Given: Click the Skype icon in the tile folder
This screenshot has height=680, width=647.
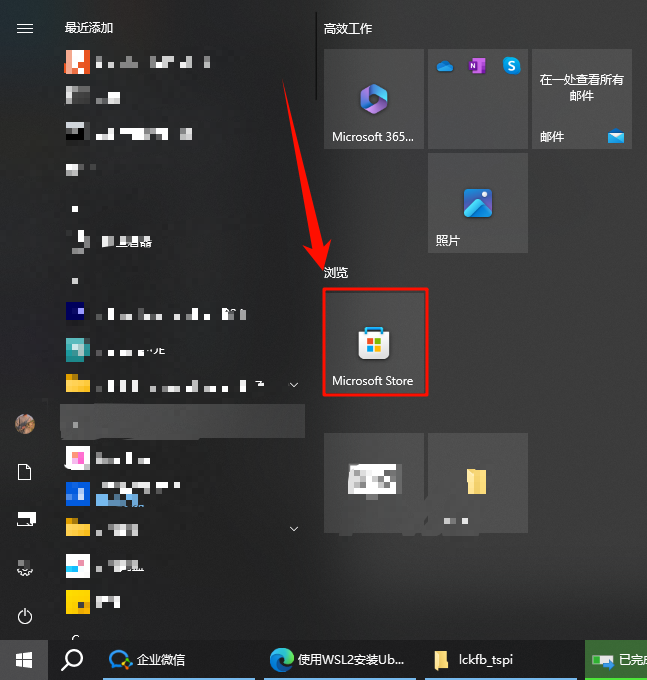Looking at the screenshot, I should (511, 66).
